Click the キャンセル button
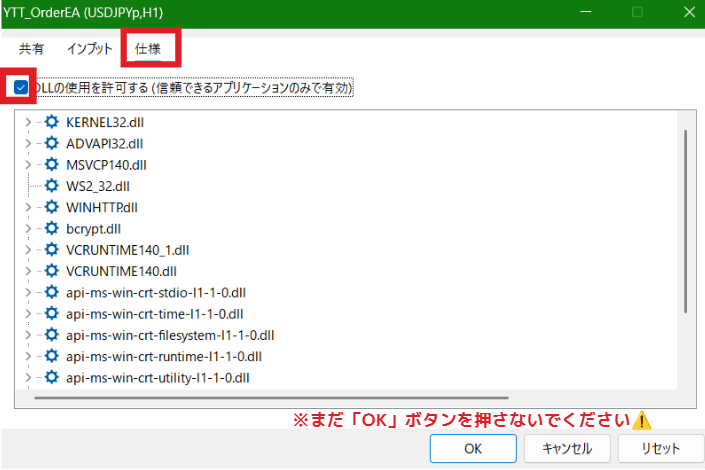Viewport: 705px width, 470px height. pos(567,448)
